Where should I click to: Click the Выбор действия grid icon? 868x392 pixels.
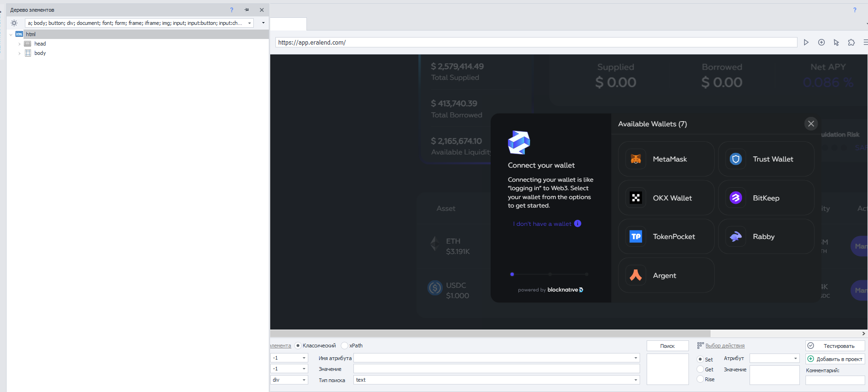(x=700, y=346)
